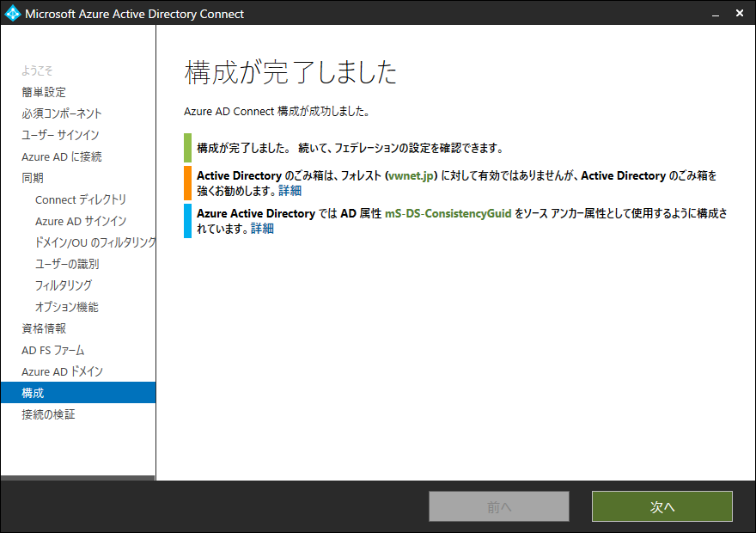Screen dimensions: 756x533
Task: Select オプション機能 sub-step
Action: tap(66, 307)
